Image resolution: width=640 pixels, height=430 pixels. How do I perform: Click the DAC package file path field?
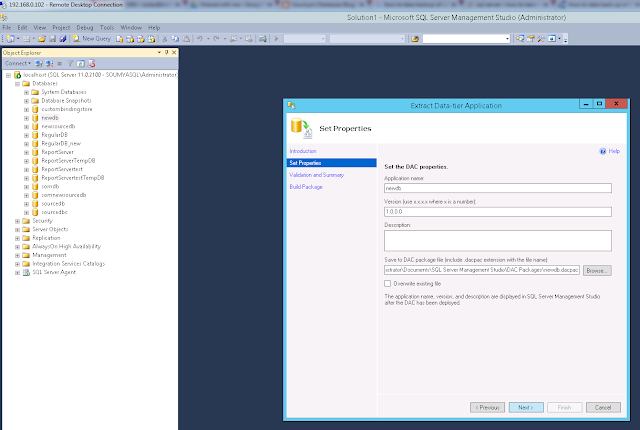pyautogui.click(x=482, y=270)
